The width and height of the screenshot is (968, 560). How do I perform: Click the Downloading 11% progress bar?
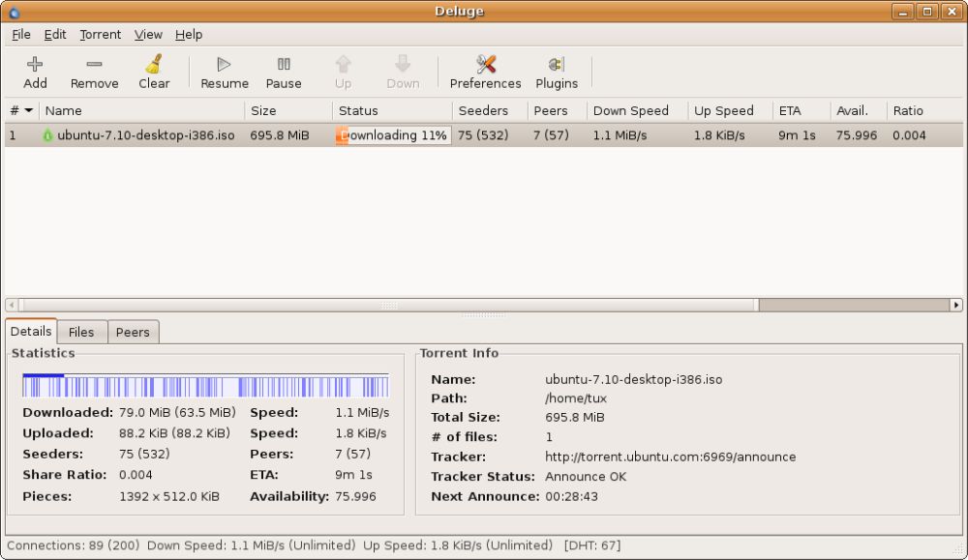393,135
